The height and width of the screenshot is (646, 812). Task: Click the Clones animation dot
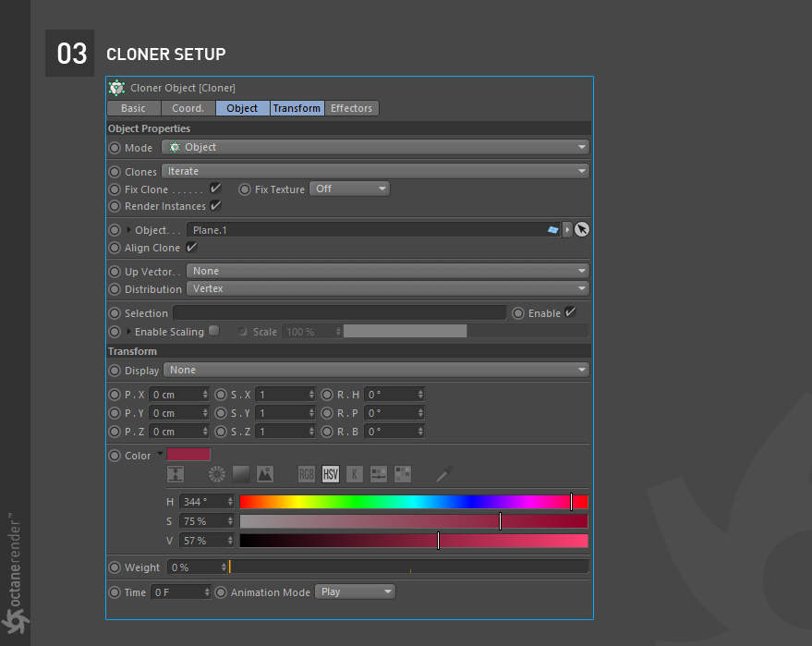[115, 172]
